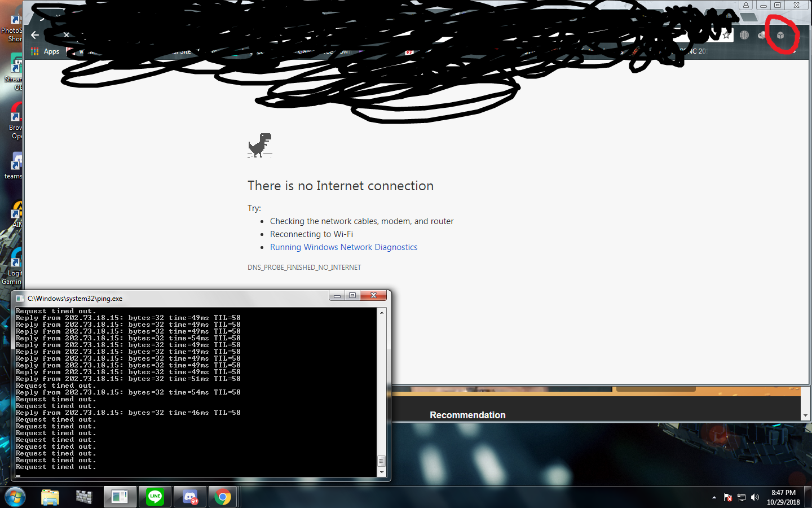This screenshot has height=508, width=812.
Task: Click the ping console scroll down arrow
Action: [382, 472]
